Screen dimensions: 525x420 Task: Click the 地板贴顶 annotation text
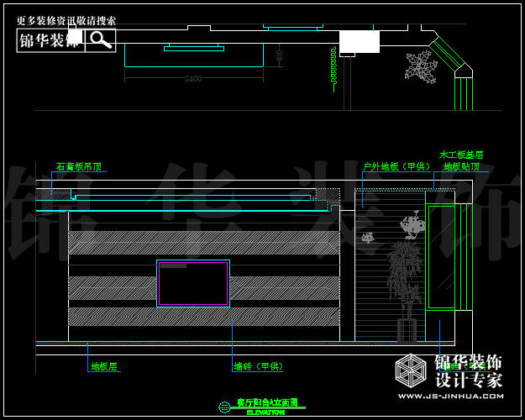click(x=461, y=167)
